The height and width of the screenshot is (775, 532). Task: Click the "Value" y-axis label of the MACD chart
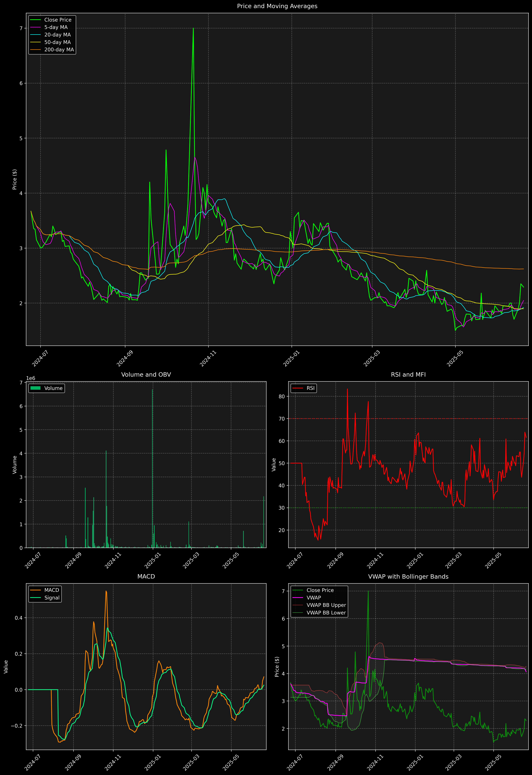(x=6, y=667)
